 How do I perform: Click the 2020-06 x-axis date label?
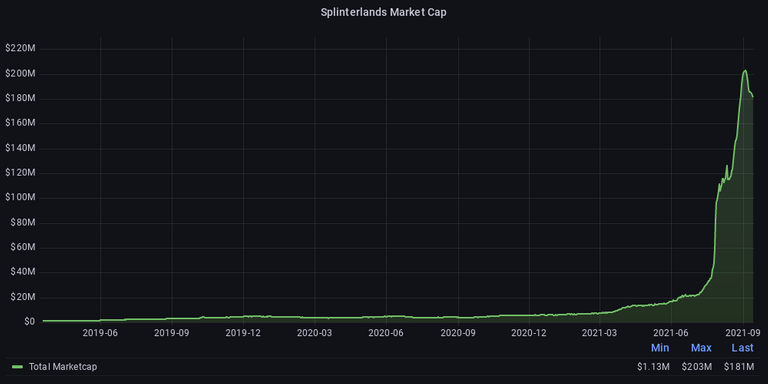click(x=386, y=333)
